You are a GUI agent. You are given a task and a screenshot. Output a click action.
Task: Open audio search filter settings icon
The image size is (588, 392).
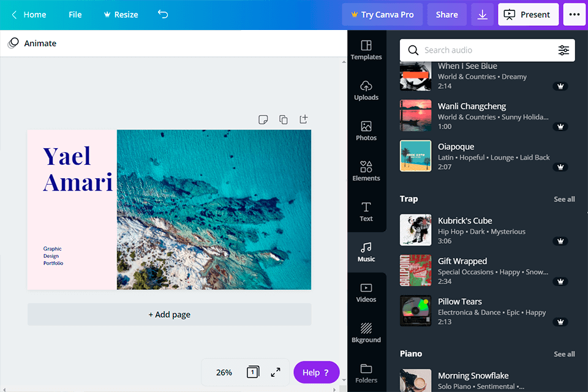click(x=563, y=50)
